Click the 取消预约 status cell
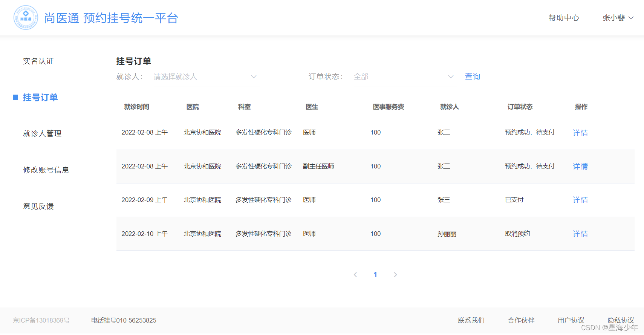The image size is (644, 335). 517,234
